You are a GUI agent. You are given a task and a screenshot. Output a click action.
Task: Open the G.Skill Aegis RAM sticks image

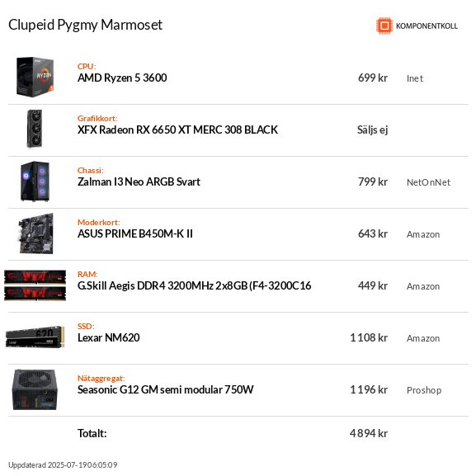point(35,285)
